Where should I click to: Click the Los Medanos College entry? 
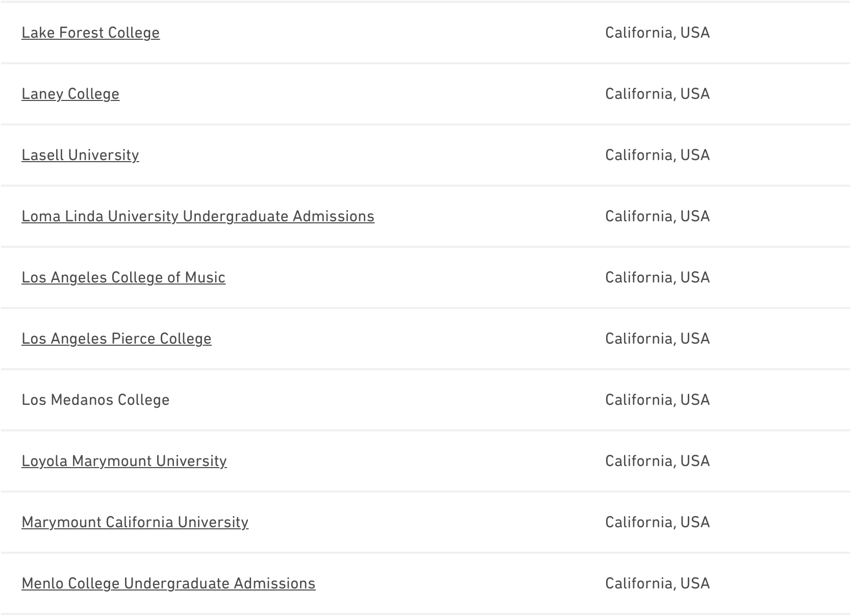(95, 400)
